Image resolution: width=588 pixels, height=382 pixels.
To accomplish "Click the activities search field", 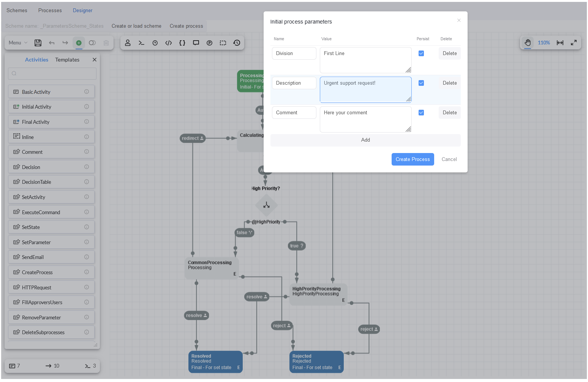I will pos(52,74).
